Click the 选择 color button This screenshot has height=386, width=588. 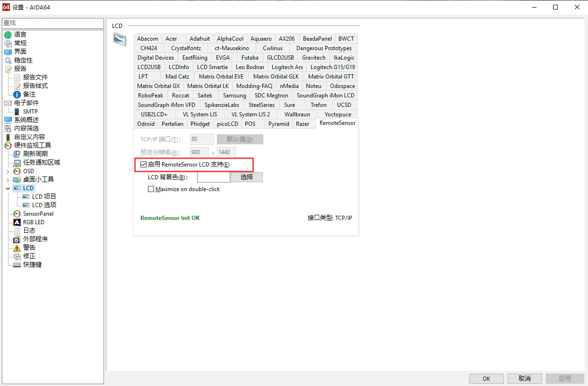pos(247,177)
